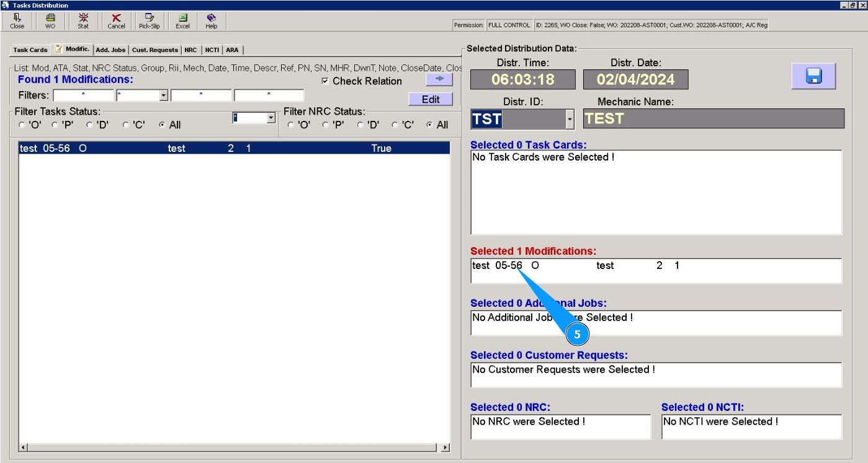This screenshot has height=463, width=868.
Task: Switch to the Task Cards tab
Action: pos(30,50)
